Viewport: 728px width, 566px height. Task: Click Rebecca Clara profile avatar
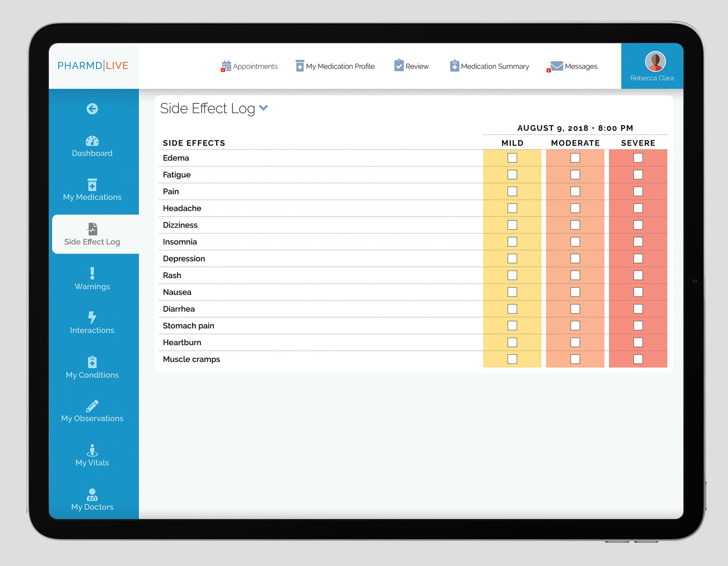[655, 62]
